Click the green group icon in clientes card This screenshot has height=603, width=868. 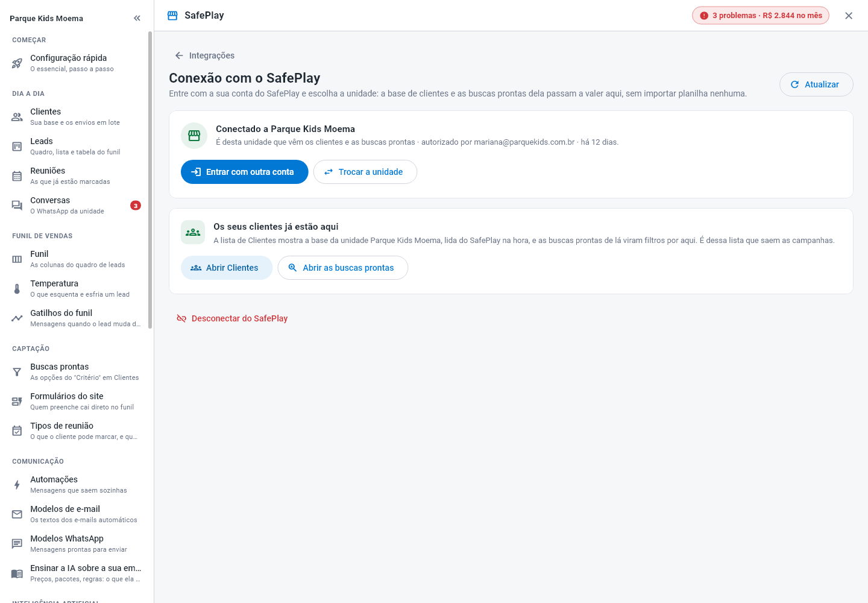tap(193, 232)
